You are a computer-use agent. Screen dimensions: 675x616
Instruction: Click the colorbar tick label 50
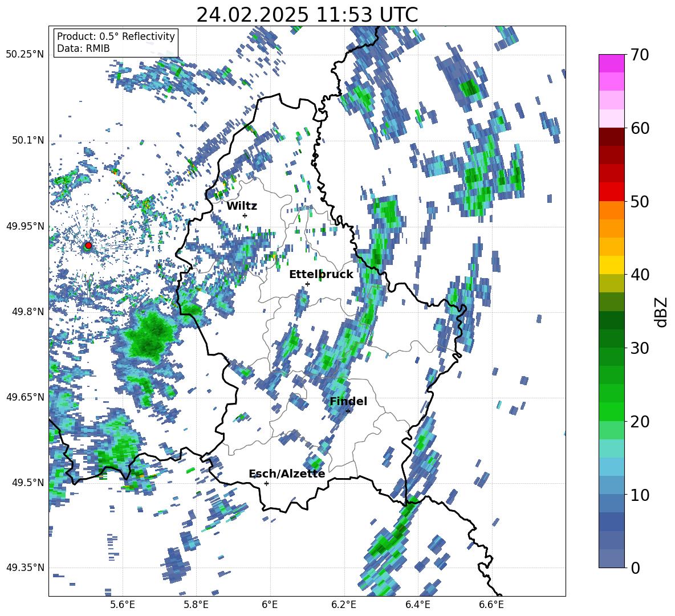639,202
